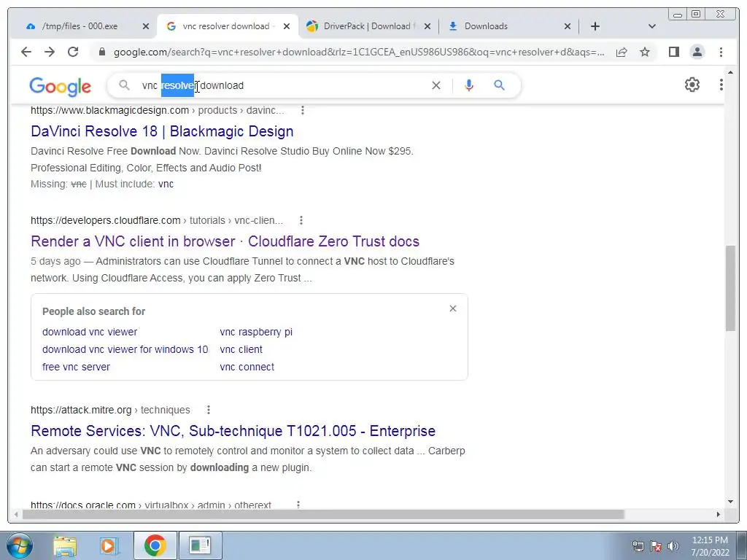Viewport: 747px width, 560px height.
Task: Click vertical scrollbar thumb
Action: 731,287
